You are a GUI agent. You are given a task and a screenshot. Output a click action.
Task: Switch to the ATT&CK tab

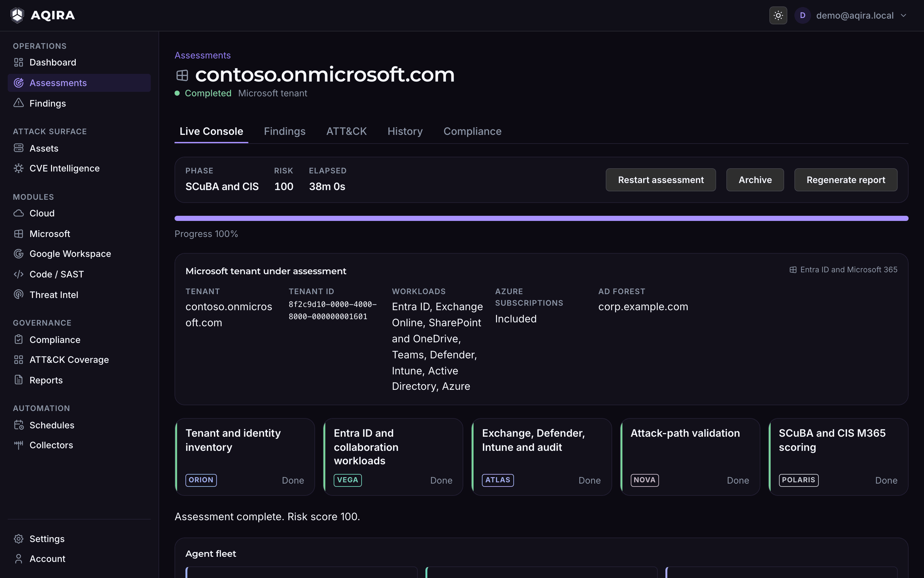coord(346,132)
